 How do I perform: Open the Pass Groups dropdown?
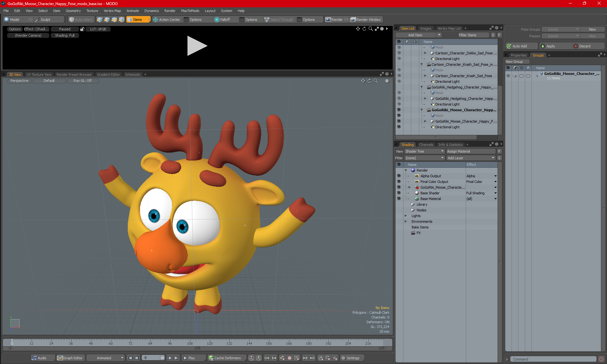point(561,29)
